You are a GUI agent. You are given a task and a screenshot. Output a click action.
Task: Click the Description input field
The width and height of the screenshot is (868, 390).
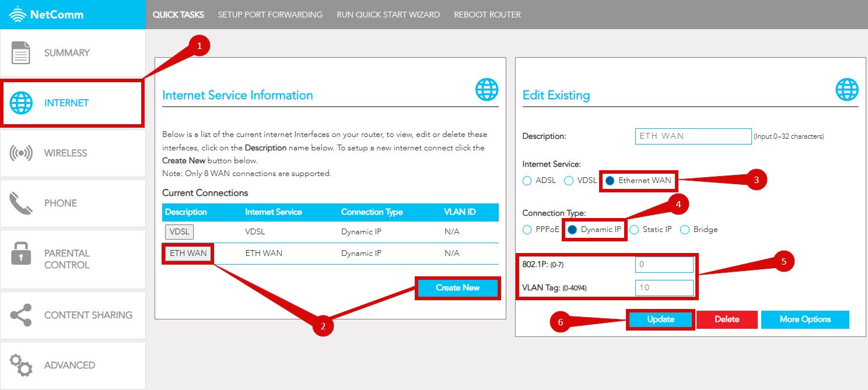click(693, 136)
